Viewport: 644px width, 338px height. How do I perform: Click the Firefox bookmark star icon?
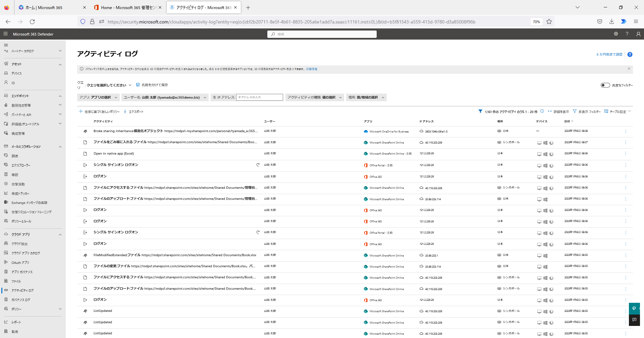[549, 22]
